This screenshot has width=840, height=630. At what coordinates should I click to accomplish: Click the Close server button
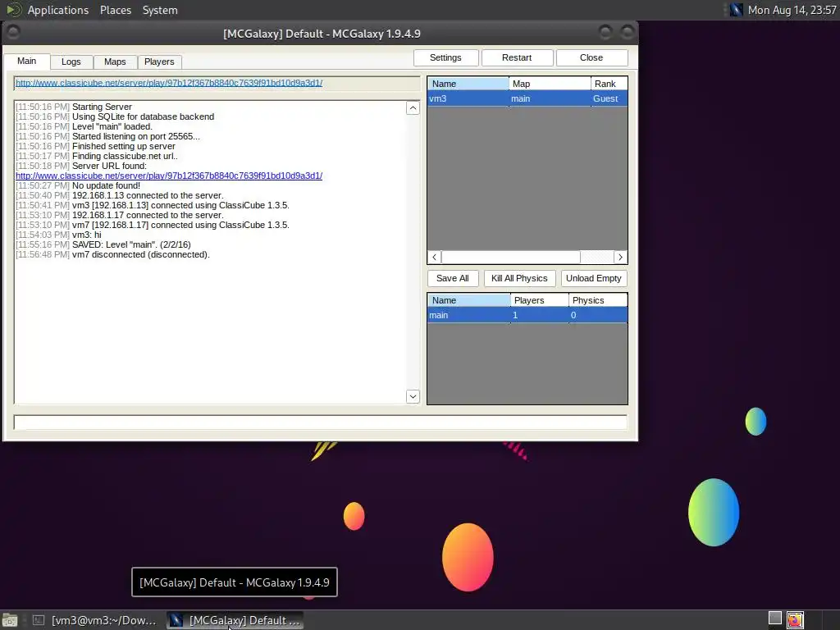[x=591, y=58]
